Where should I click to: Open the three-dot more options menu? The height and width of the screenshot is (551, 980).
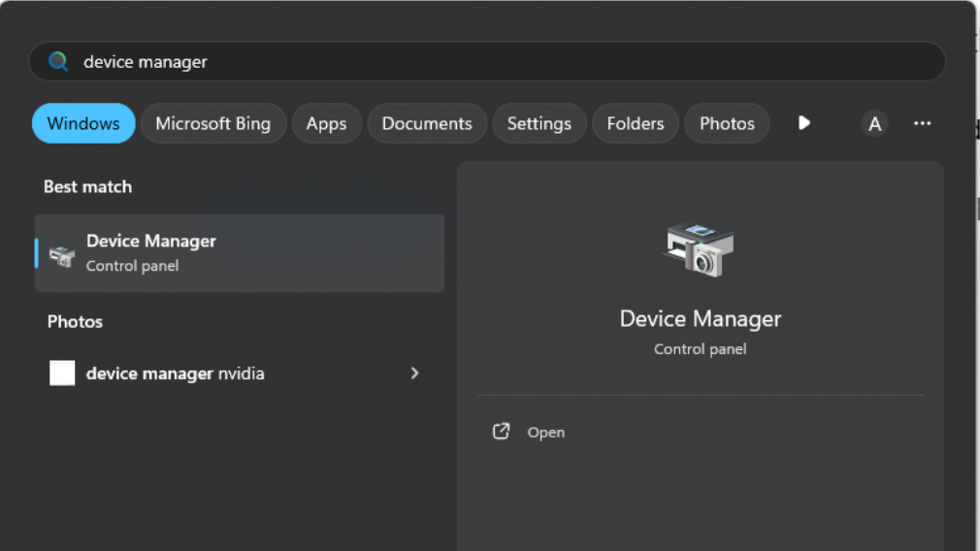pyautogui.click(x=922, y=123)
